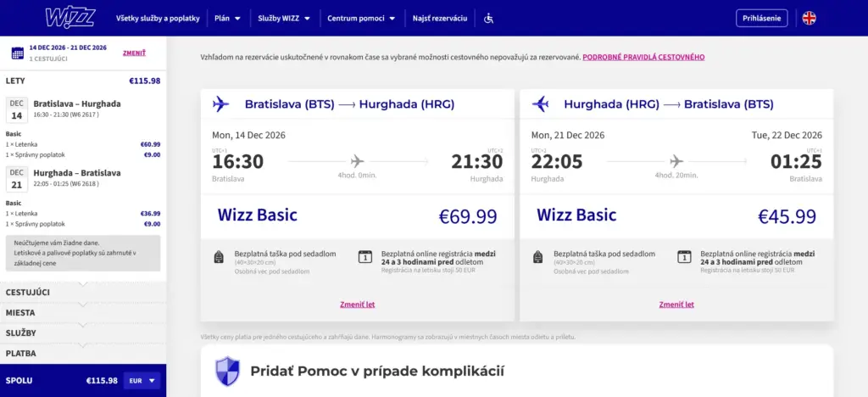Click Letenka price €36.99
The image size is (868, 397).
point(150,213)
